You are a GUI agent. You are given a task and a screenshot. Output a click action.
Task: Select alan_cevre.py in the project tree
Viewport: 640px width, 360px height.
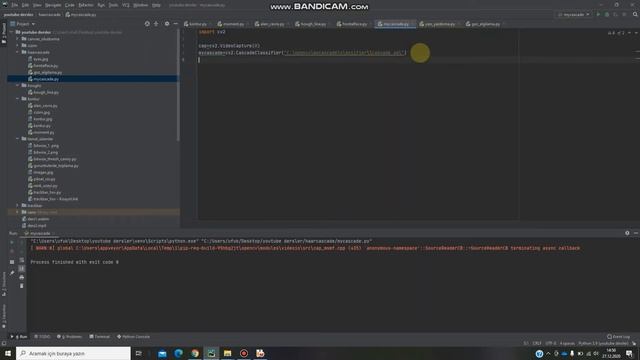pyautogui.click(x=42, y=106)
